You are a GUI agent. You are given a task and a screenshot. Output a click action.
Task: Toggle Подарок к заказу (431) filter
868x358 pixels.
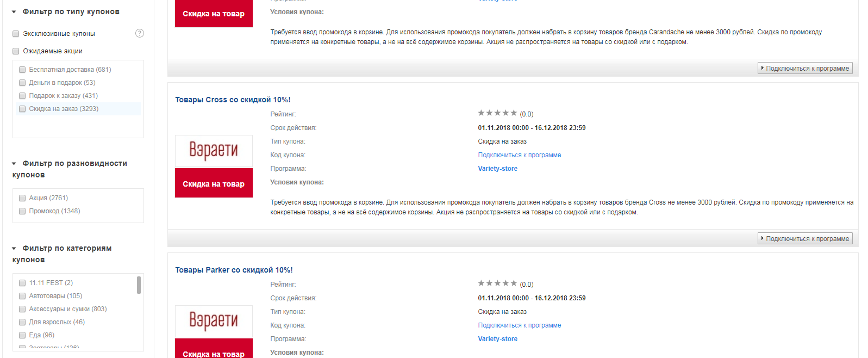(x=22, y=96)
